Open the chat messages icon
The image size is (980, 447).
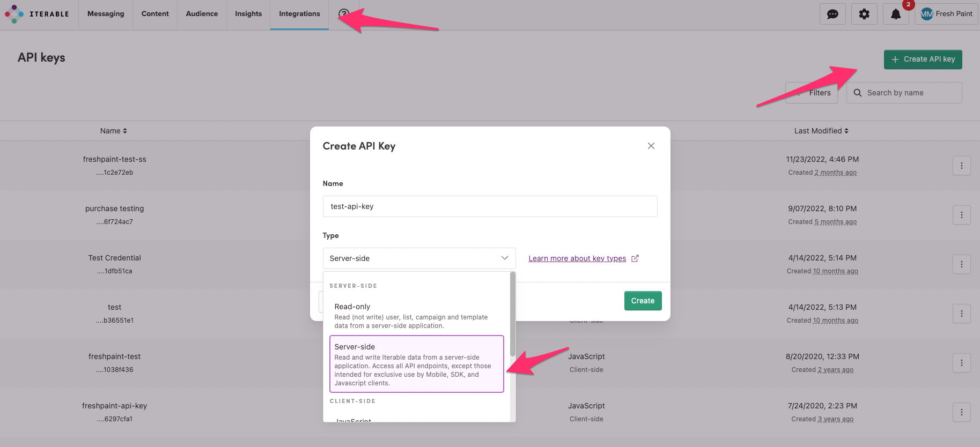pos(832,14)
